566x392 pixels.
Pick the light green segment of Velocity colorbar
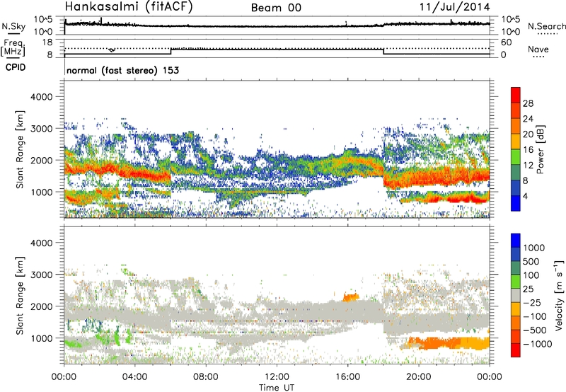point(516,281)
